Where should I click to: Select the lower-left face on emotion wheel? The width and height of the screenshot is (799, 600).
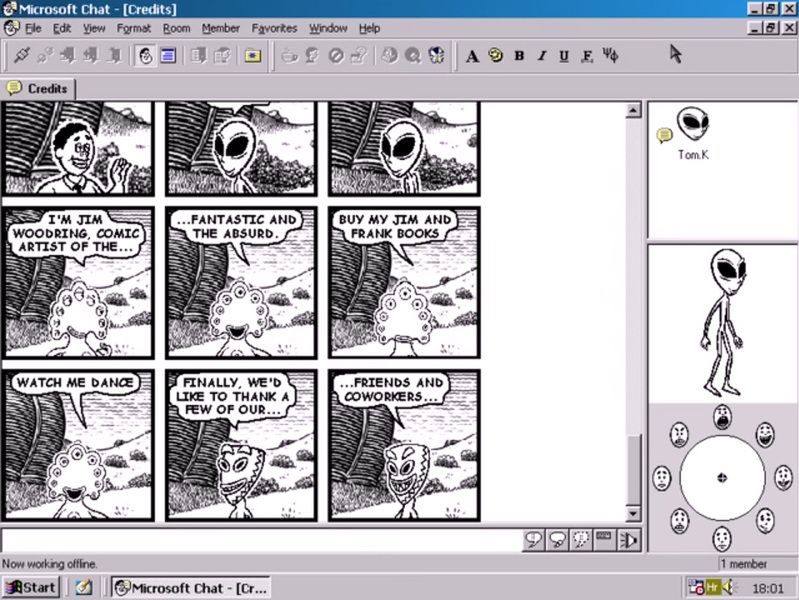point(679,521)
